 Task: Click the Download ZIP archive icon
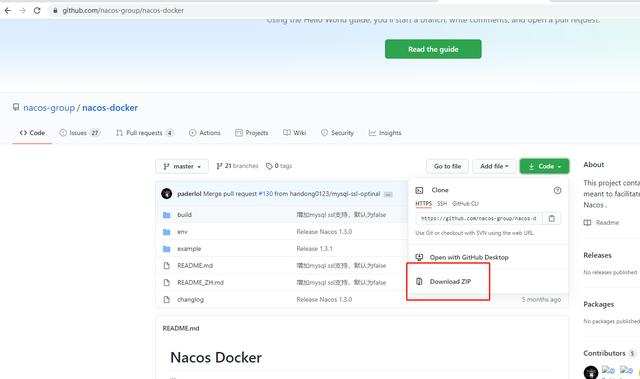coord(419,281)
